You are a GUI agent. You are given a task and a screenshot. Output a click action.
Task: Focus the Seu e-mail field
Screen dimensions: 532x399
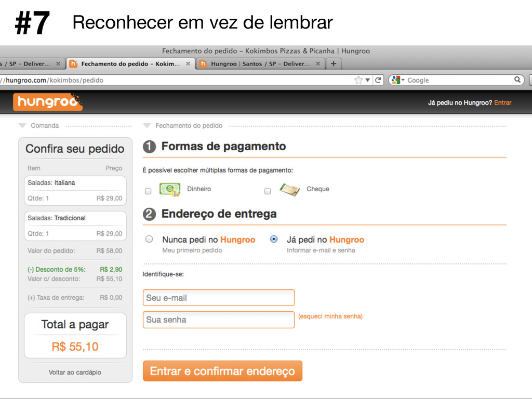219,298
